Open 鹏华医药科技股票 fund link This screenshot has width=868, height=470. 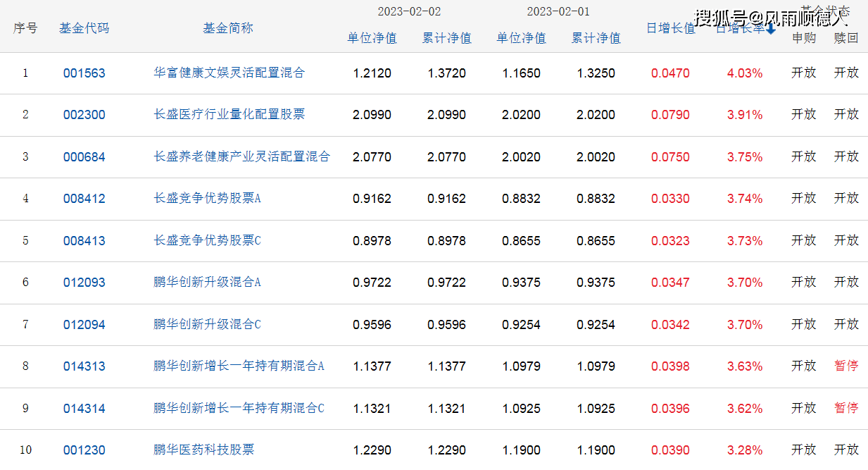point(204,450)
